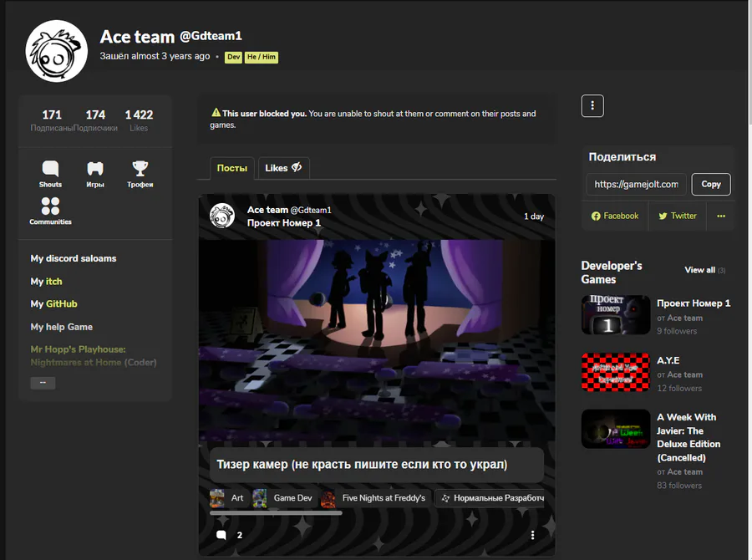Open the itch link in bio
The width and height of the screenshot is (752, 560).
click(x=53, y=281)
